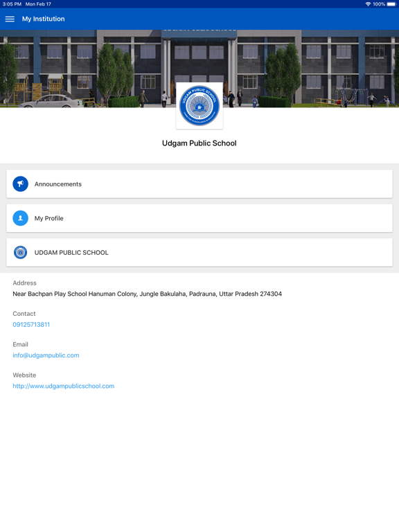Tap the 3:05 PM clock in status bar
The image size is (399, 532).
point(12,4)
